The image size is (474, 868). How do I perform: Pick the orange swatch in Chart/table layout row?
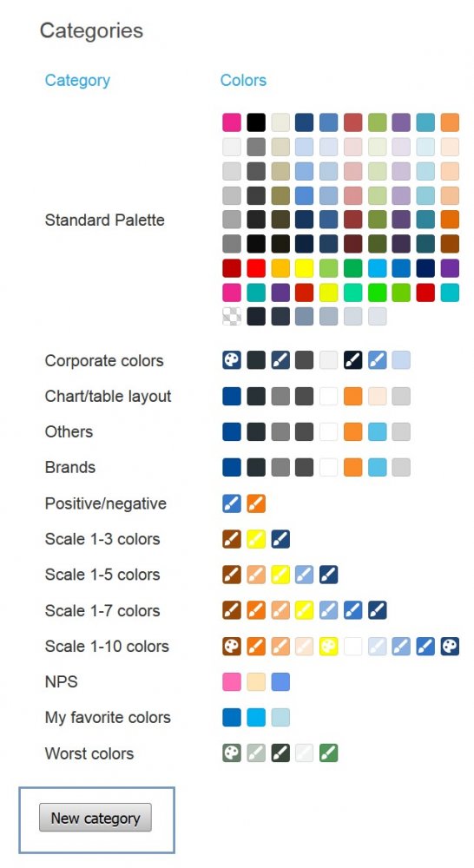352,396
